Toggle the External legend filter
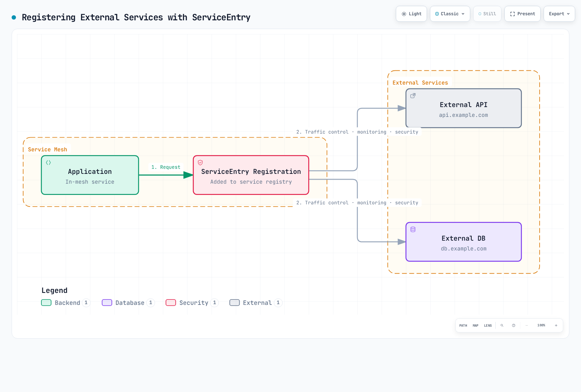Viewport: 581px width, 392px height. coord(256,303)
